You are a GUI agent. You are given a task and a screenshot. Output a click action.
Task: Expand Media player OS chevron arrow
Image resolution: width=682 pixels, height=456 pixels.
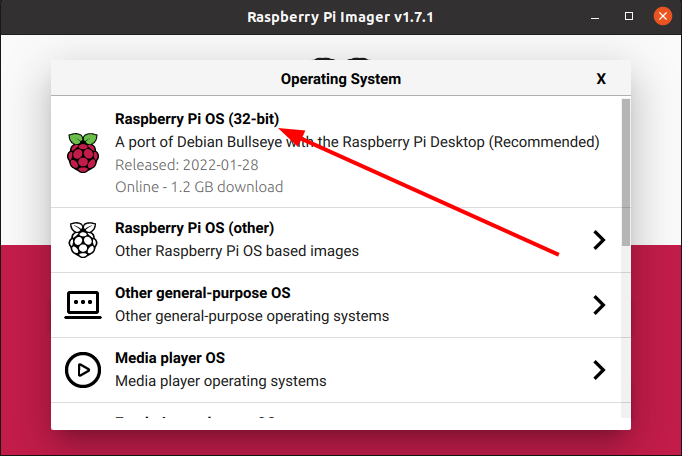pos(599,370)
